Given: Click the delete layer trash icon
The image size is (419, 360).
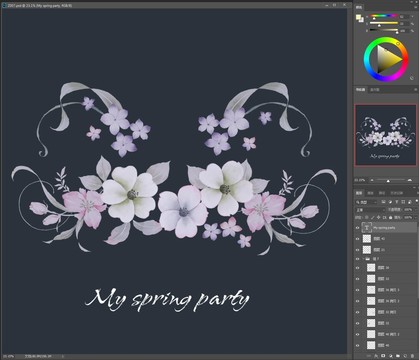Looking at the screenshot, I should tap(413, 356).
